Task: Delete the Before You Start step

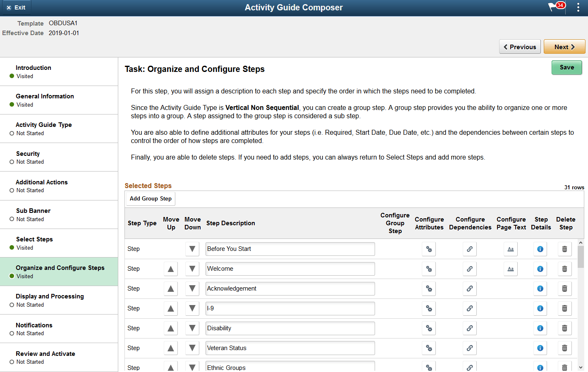Action: (564, 249)
